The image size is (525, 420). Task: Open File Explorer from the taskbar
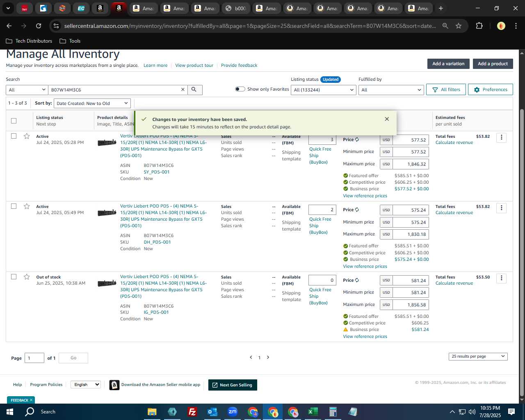pos(152,412)
